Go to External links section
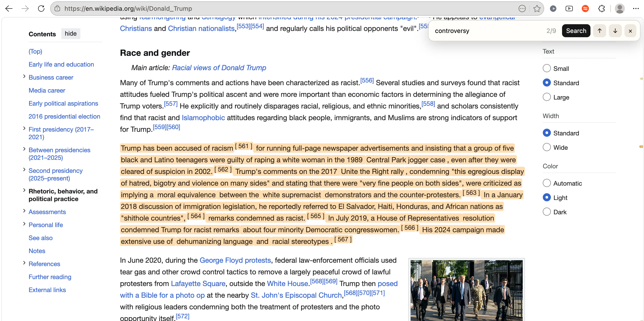 pos(47,290)
